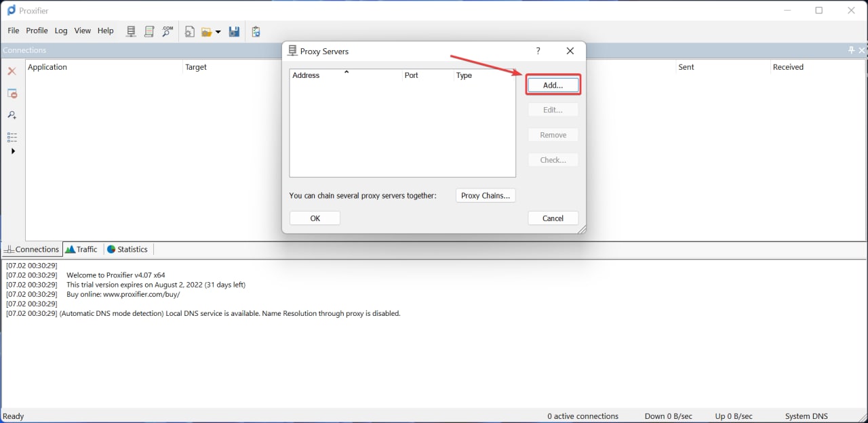This screenshot has height=423, width=868.
Task: Click the Open Profile folder icon
Action: pyautogui.click(x=207, y=32)
